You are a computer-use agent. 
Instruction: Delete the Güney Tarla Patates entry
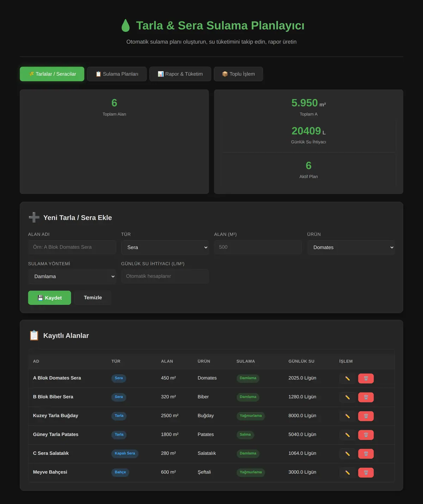point(366,435)
